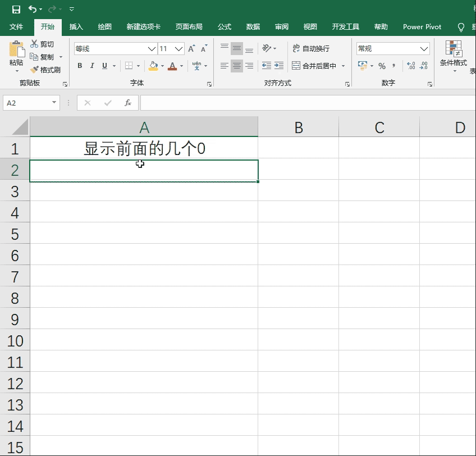The width and height of the screenshot is (476, 456).
Task: Click the increase font size icon
Action: click(x=191, y=49)
